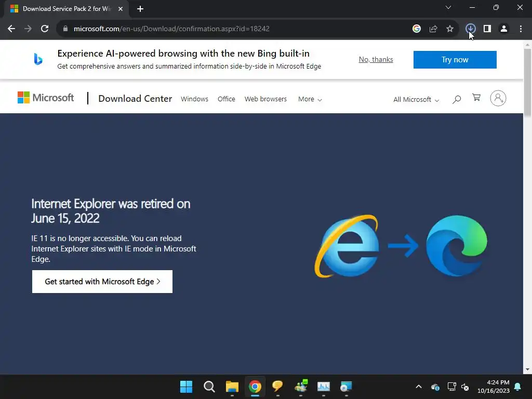Open the performance monitor taskbar app
532x399 pixels.
pos(323,387)
